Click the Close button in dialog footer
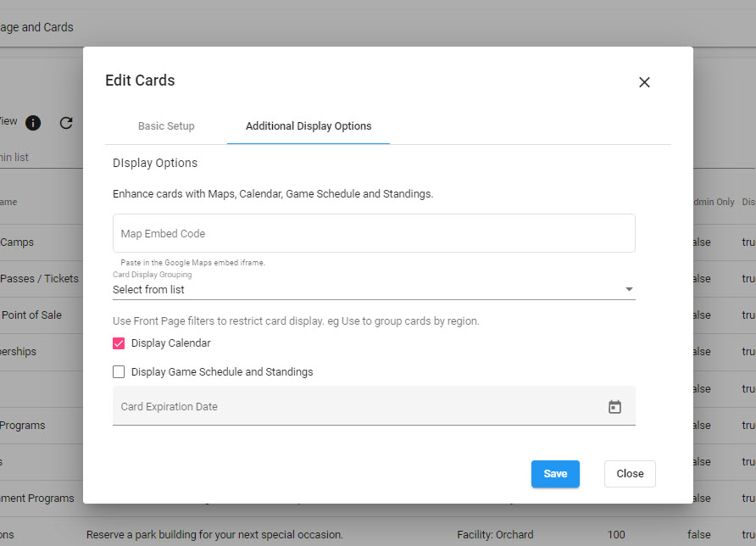 click(x=630, y=474)
